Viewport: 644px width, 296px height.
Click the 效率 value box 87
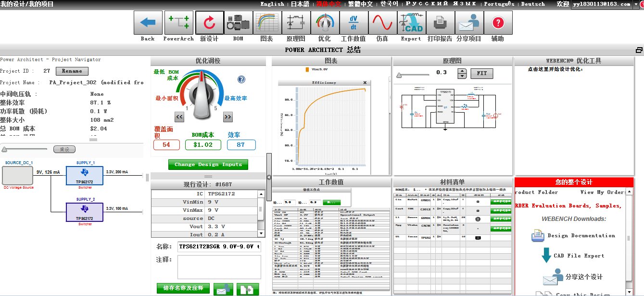241,145
